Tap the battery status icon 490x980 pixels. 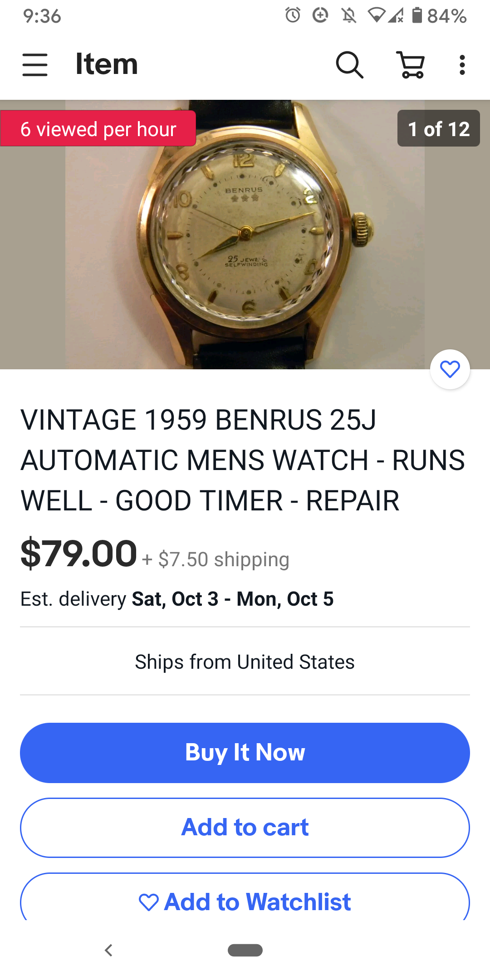417,15
